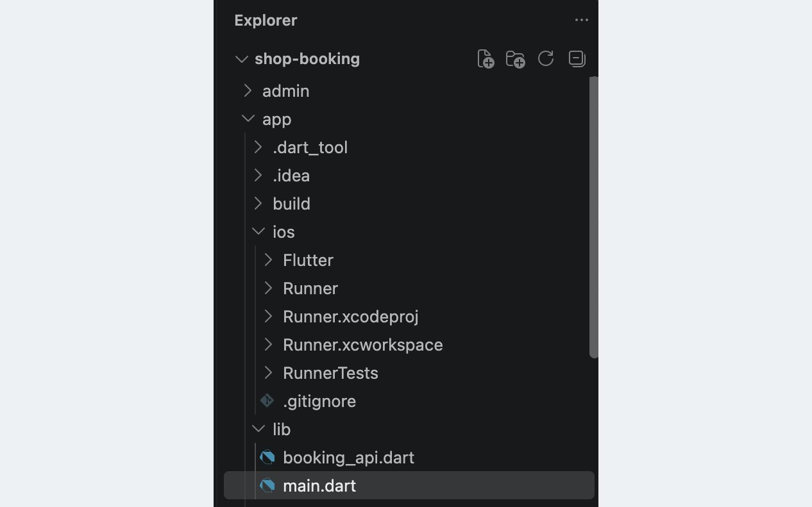Select the ios folder name

pyautogui.click(x=284, y=232)
